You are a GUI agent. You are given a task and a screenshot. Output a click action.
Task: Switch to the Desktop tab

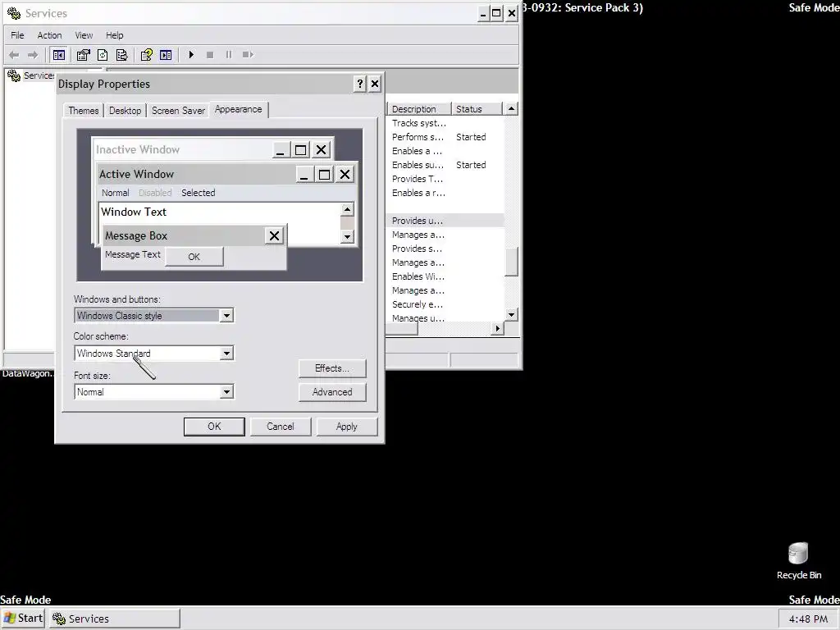coord(125,111)
